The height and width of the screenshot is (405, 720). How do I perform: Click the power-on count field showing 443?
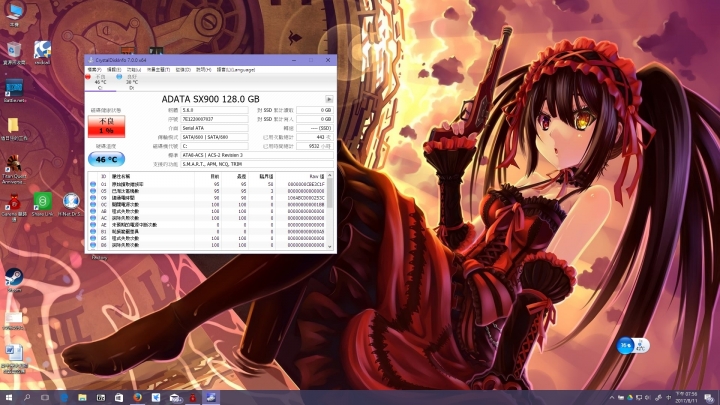(315, 137)
